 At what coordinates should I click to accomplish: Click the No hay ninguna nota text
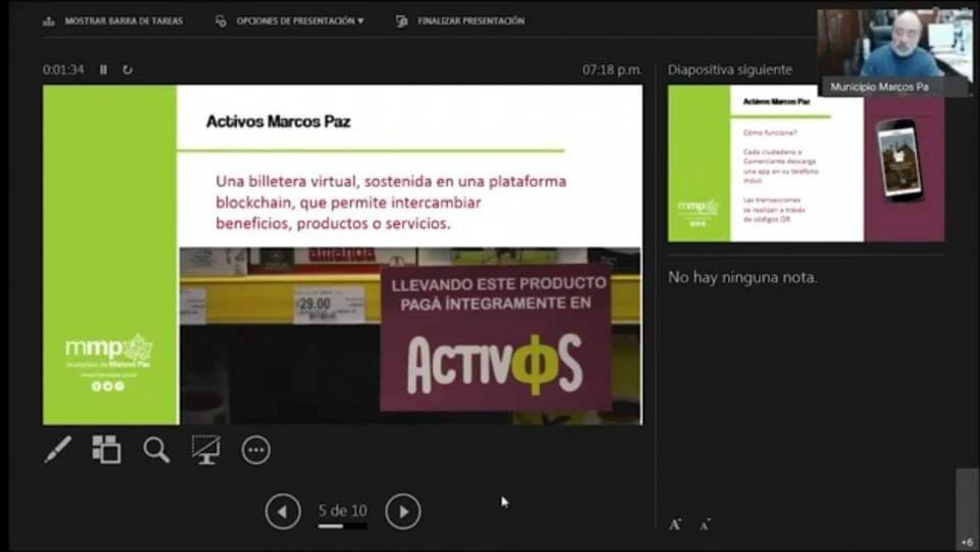coord(743,277)
